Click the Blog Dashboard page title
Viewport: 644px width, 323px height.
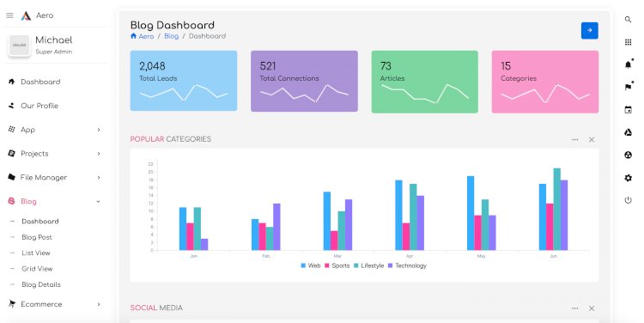[x=173, y=25]
